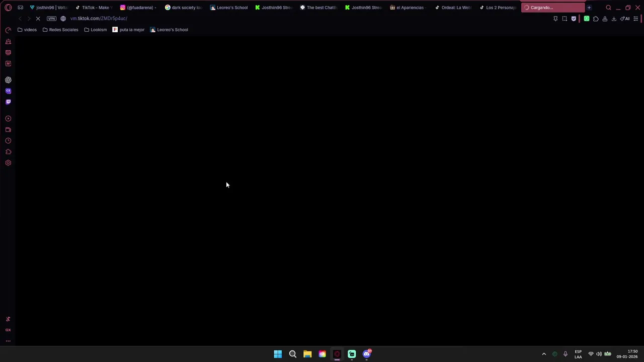Open the extensions cube in sidebar

pyautogui.click(x=8, y=152)
